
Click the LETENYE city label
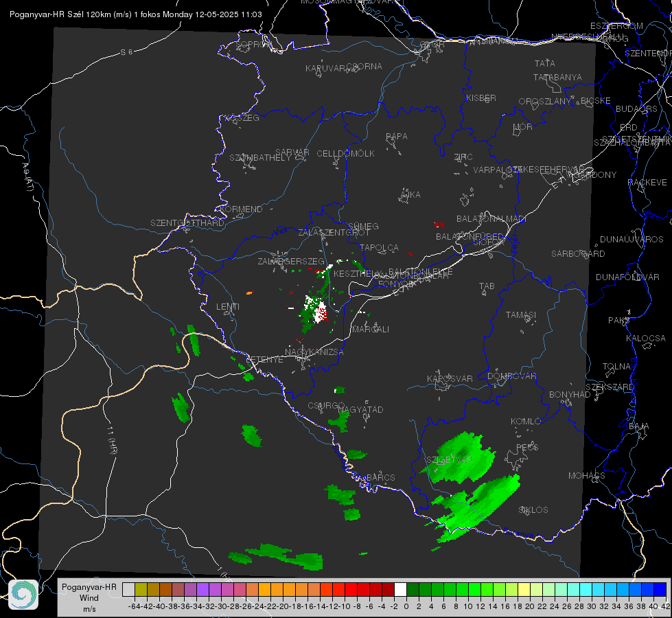264,360
